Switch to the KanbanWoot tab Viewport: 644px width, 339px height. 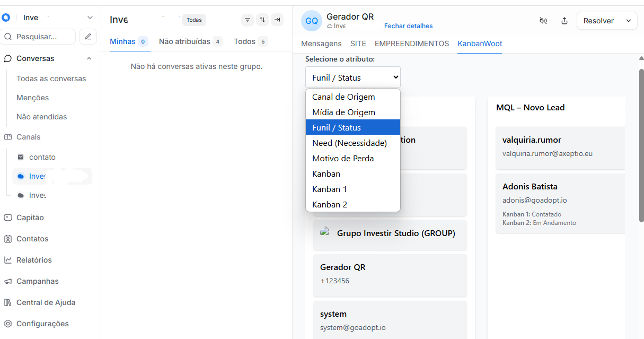[480, 44]
